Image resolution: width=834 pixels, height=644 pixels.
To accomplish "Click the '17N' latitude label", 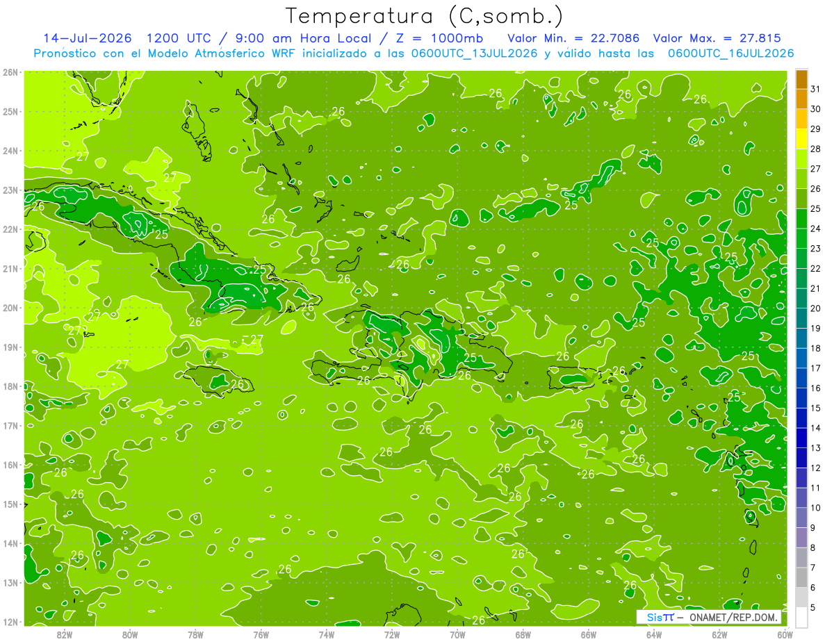I will [x=10, y=426].
